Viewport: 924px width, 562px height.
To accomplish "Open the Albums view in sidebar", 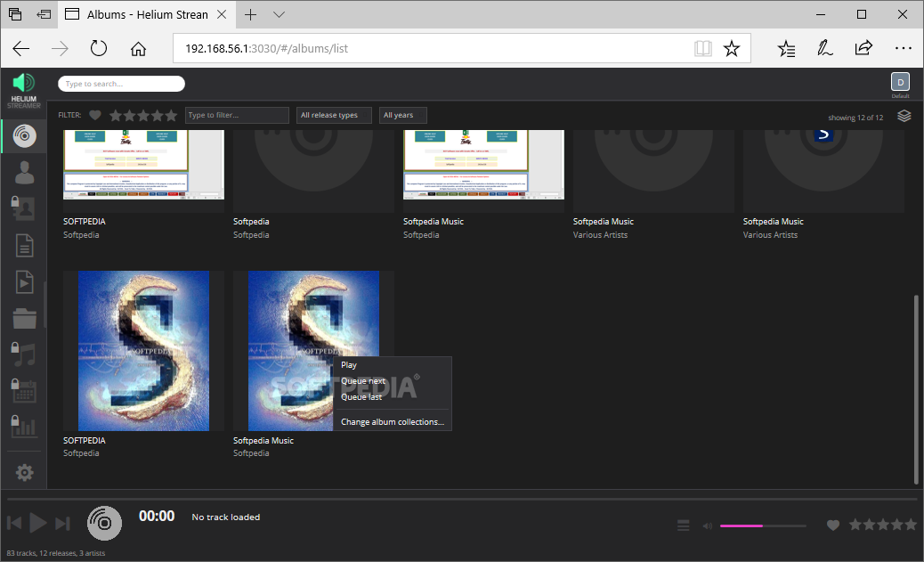I will (24, 135).
